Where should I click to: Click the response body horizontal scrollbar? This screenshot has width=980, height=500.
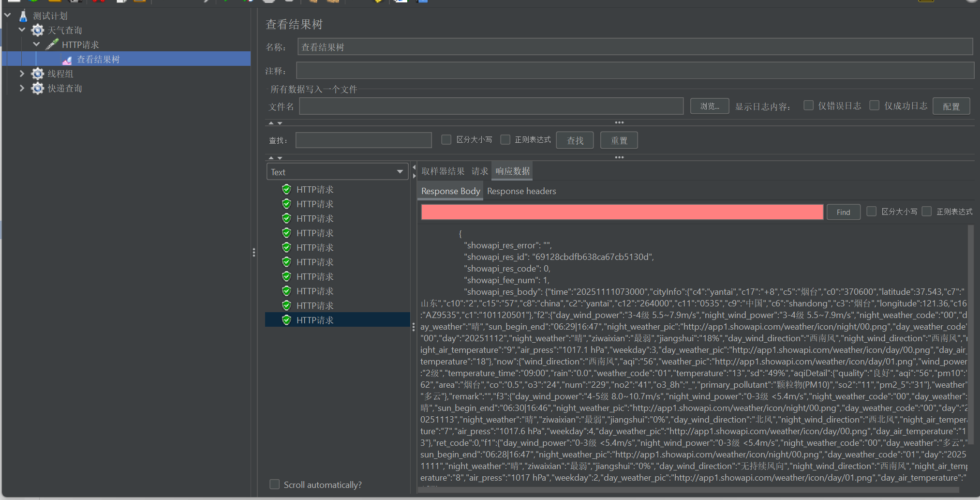pos(688,490)
